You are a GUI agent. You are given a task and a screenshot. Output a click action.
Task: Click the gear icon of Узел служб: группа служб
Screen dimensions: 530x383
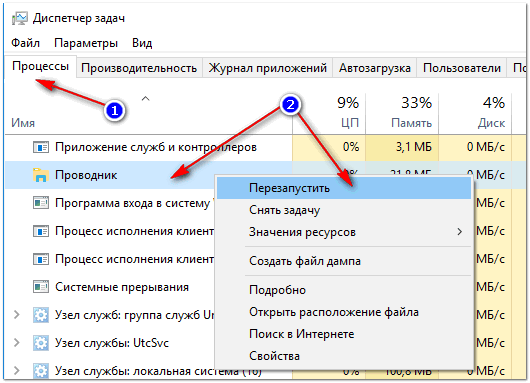coord(41,315)
